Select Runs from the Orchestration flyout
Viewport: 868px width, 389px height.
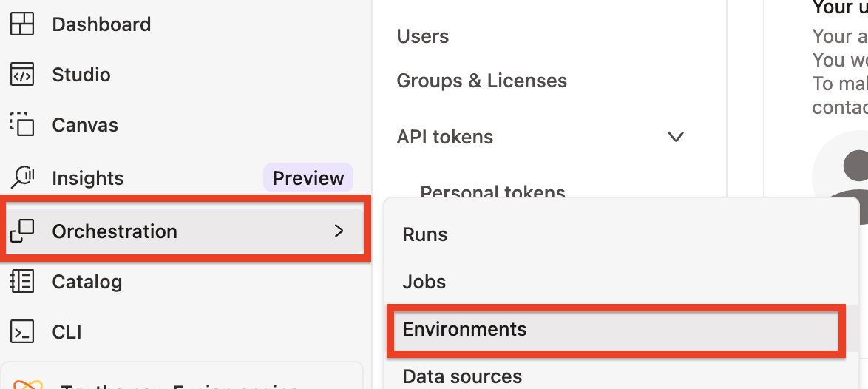[x=425, y=234]
